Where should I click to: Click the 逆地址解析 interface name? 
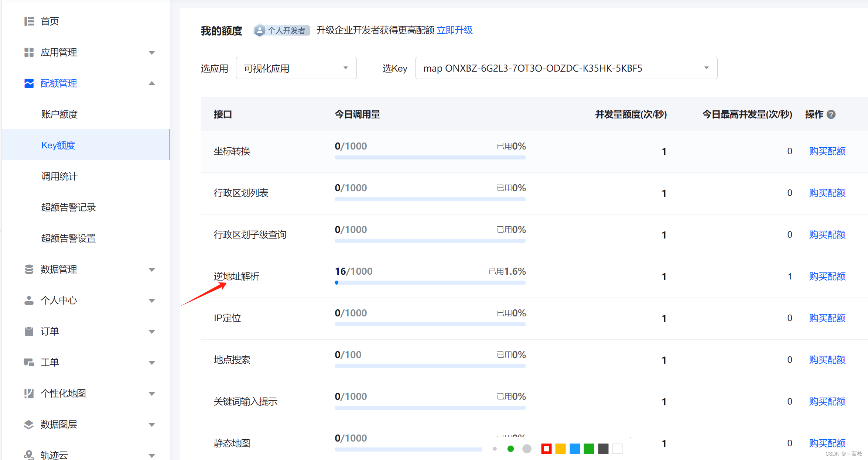236,277
